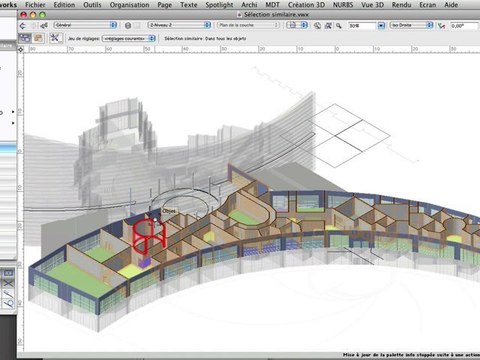Select the double line tool in palette

pyautogui.click(x=8, y=294)
